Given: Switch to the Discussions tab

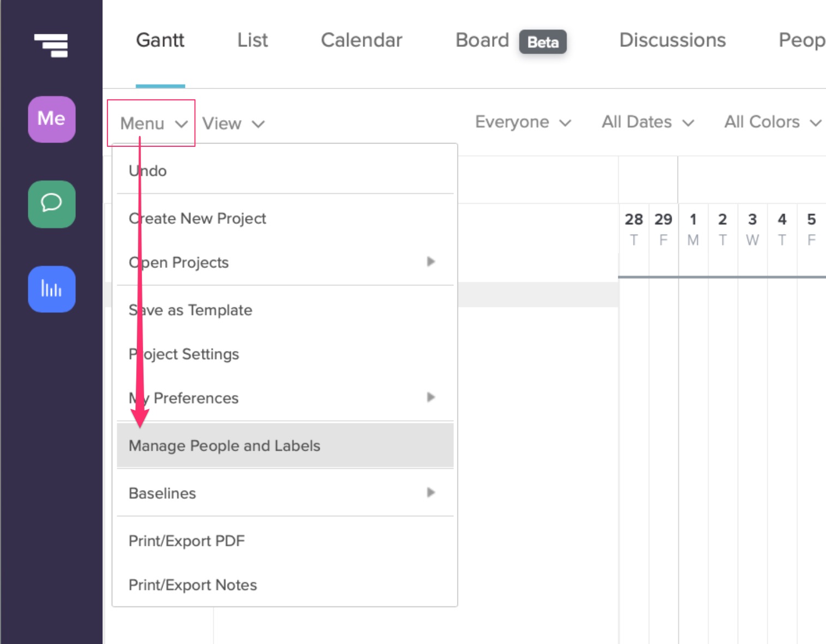Looking at the screenshot, I should click(672, 40).
